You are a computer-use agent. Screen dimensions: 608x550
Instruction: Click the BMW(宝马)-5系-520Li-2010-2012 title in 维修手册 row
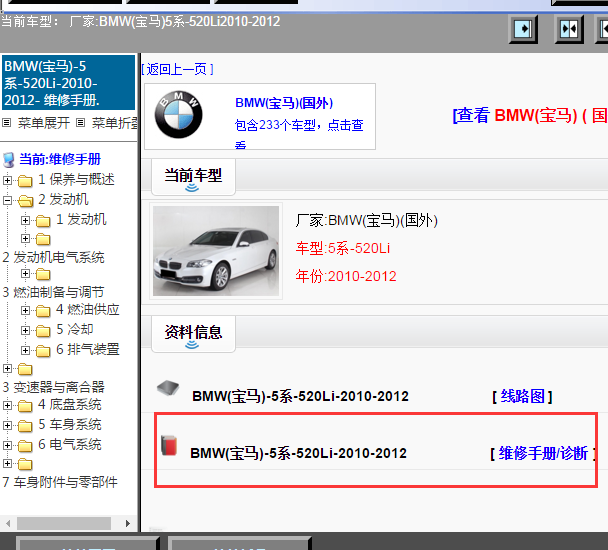299,453
